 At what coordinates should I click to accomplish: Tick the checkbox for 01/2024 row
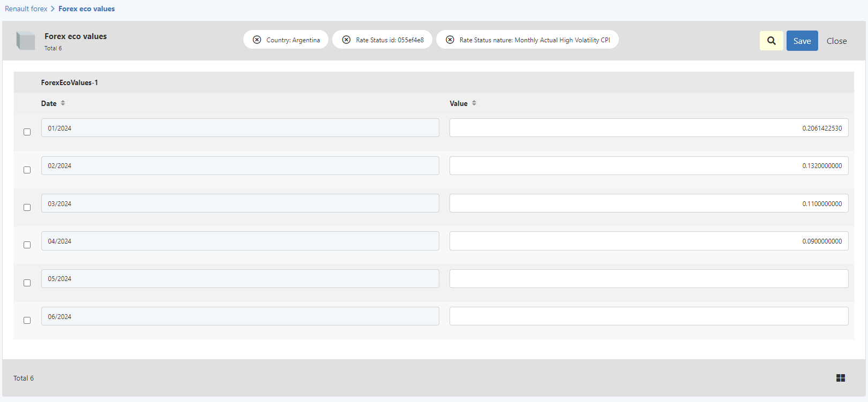point(27,132)
